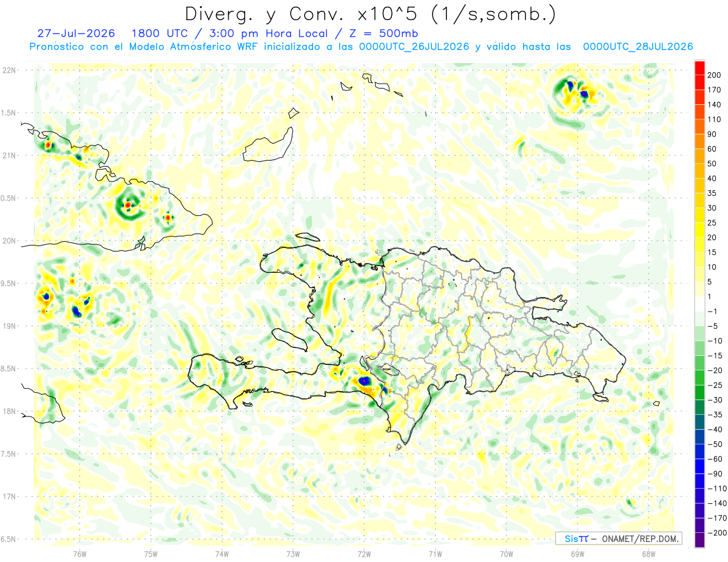Click the '69W' longitude label
The image size is (728, 562).
(577, 554)
